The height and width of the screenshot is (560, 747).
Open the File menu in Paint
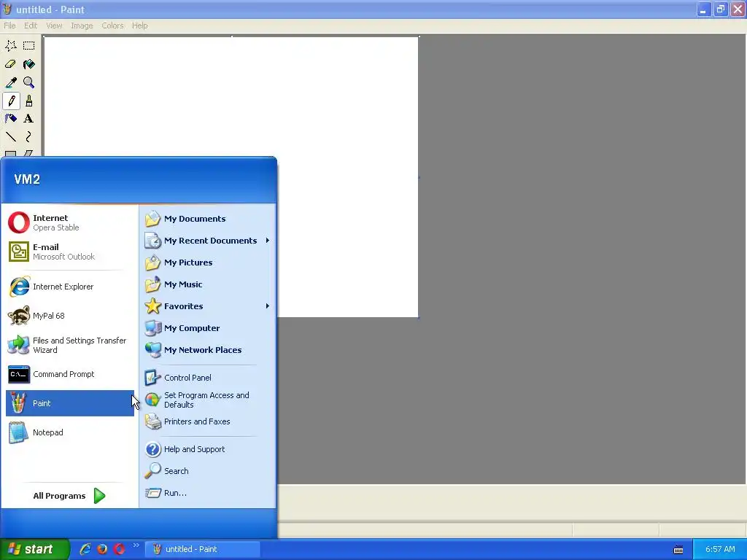point(9,26)
